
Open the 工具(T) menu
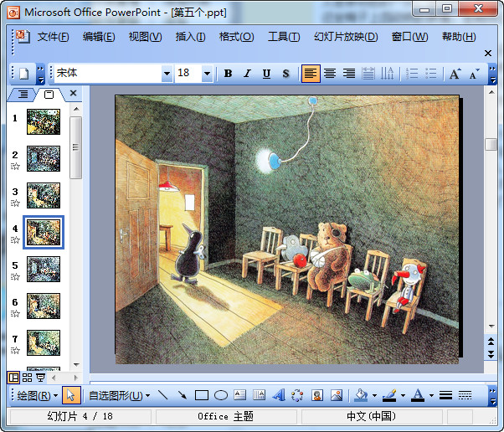coord(284,37)
